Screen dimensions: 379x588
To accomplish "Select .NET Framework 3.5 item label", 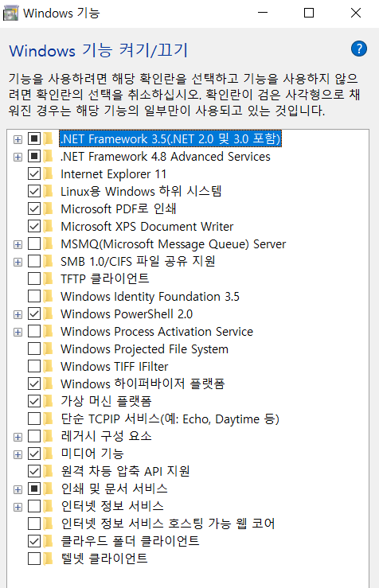I will [170, 138].
